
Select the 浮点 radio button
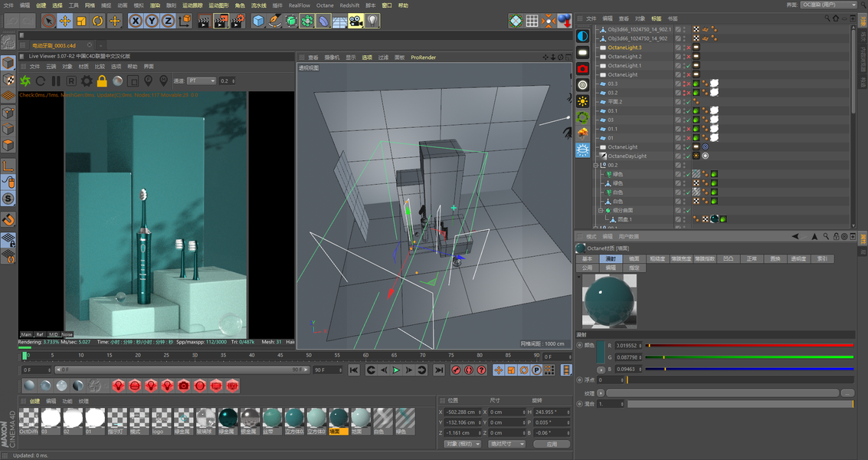[x=580, y=379]
